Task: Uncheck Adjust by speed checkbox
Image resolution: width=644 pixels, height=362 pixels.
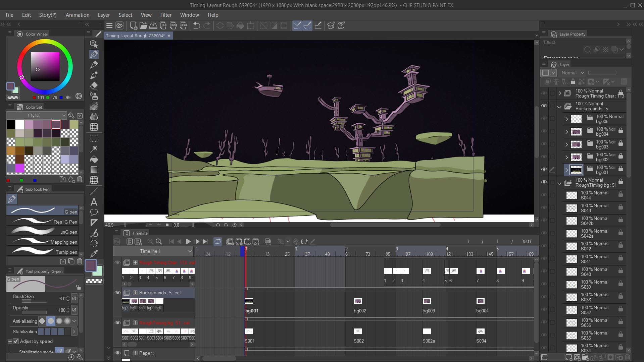Action: (16, 341)
